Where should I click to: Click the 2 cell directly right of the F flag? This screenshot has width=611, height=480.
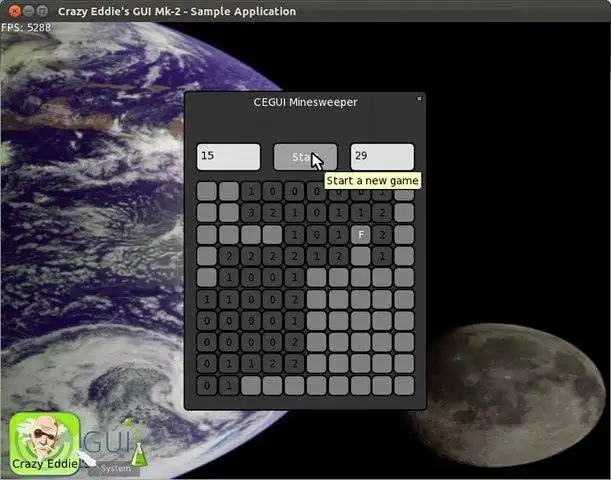(382, 235)
